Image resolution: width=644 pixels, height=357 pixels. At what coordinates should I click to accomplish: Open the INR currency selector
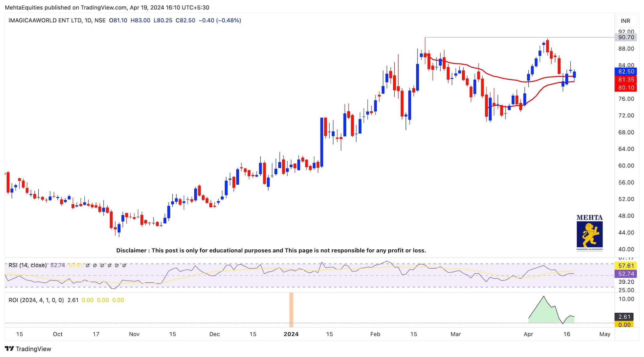[625, 21]
